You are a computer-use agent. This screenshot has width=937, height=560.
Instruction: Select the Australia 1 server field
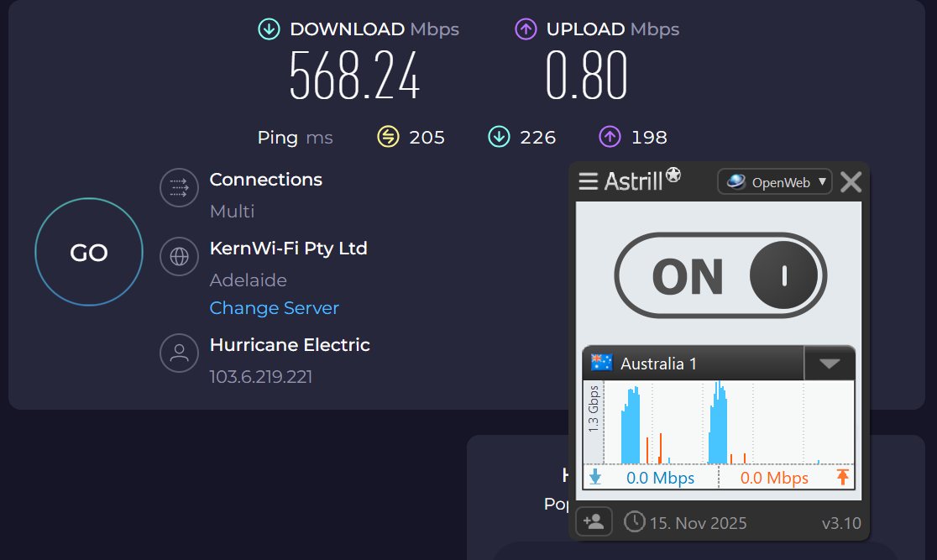693,364
